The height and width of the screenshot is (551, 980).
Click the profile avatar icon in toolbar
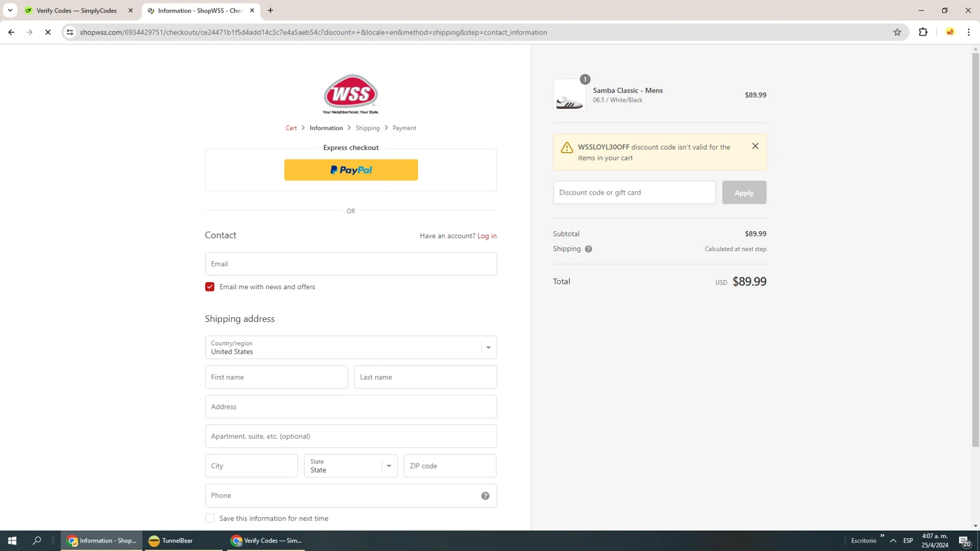pyautogui.click(x=950, y=32)
